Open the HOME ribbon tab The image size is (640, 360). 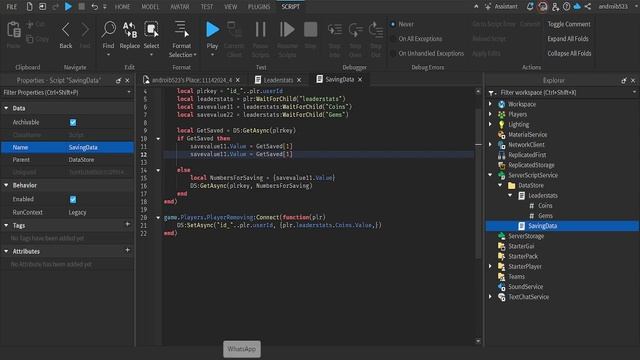[x=122, y=7]
